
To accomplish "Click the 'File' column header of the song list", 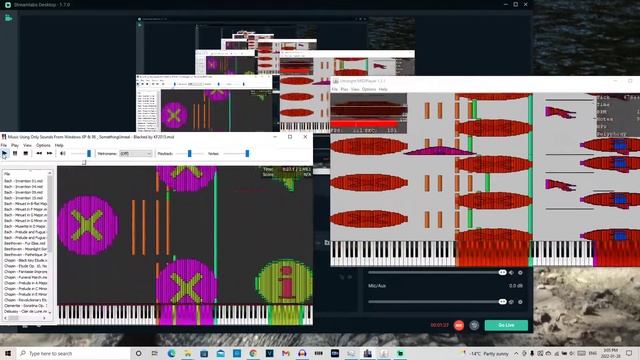I will pyautogui.click(x=25, y=174).
